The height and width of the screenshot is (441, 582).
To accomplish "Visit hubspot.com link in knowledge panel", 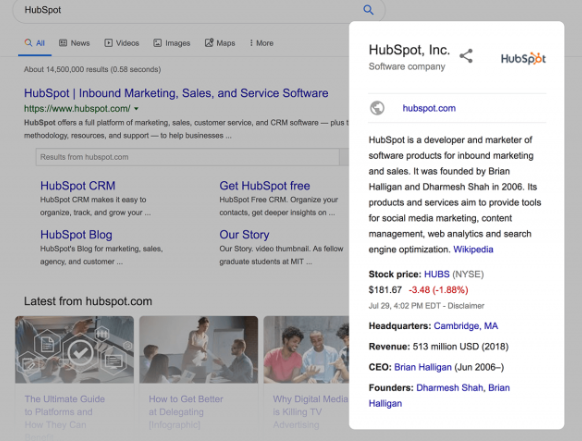I will pyautogui.click(x=429, y=108).
